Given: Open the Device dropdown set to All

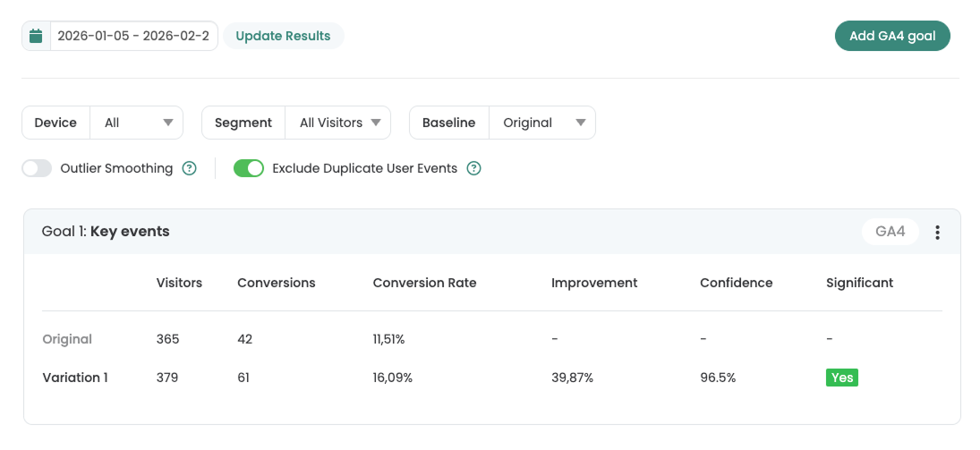Looking at the screenshot, I should pyautogui.click(x=137, y=123).
